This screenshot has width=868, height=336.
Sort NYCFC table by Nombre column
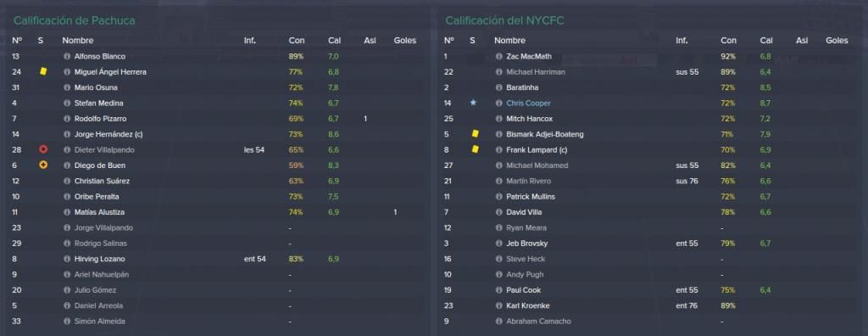click(x=509, y=41)
